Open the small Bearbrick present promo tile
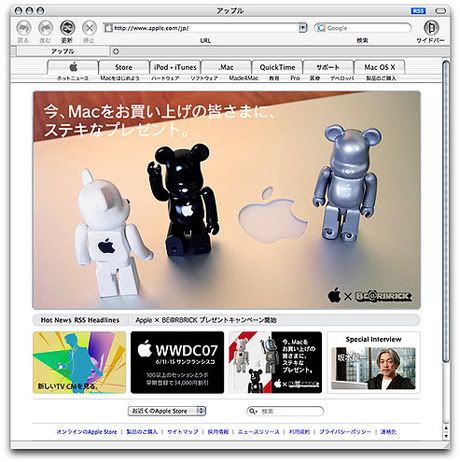Image resolution: width=460 pixels, height=462 pixels. [x=275, y=362]
